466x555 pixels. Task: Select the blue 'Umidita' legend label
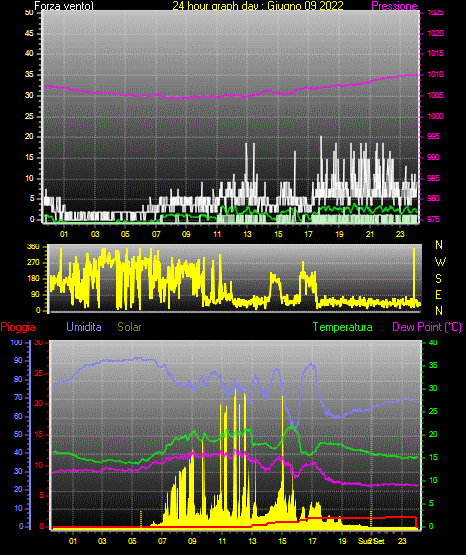[84, 327]
